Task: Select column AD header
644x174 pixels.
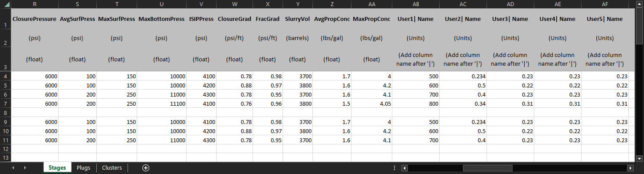Action: (510, 4)
